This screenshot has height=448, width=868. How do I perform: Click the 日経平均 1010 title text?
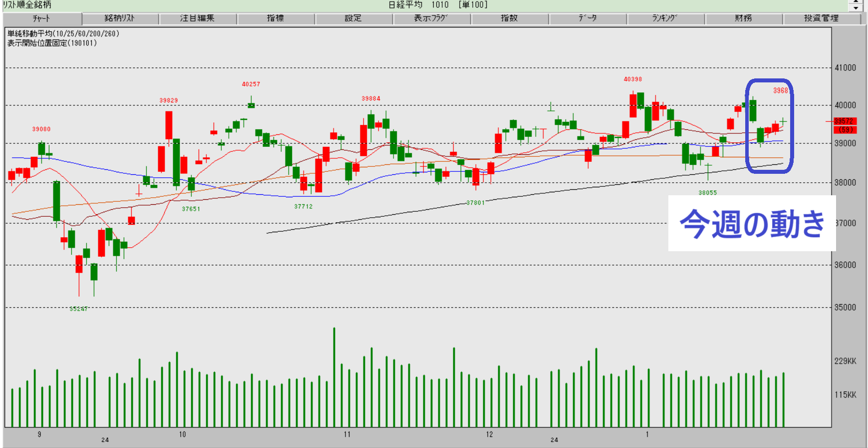coord(419,5)
